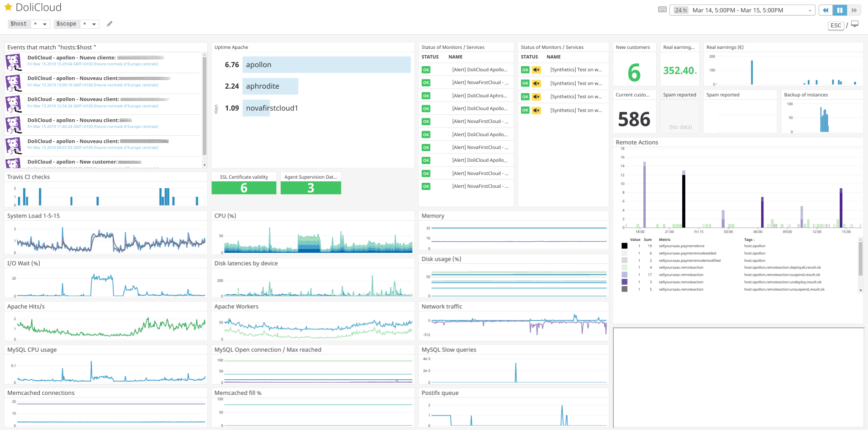Click the 'Apache Workers' widget title
This screenshot has height=430, width=868.
pos(237,307)
